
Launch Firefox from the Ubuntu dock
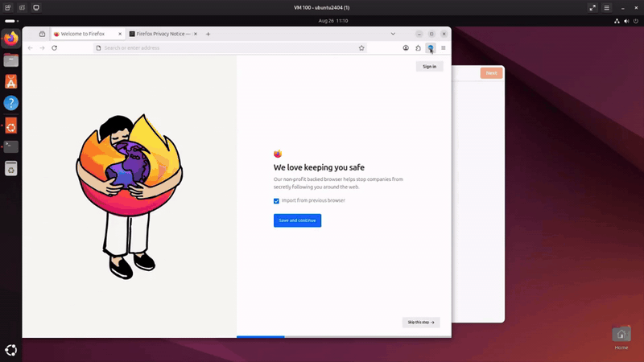coord(11,39)
